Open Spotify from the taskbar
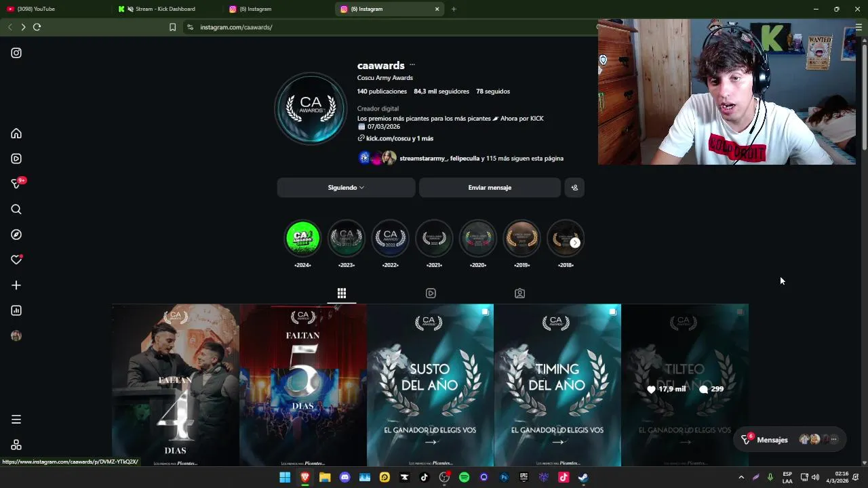 [x=464, y=477]
